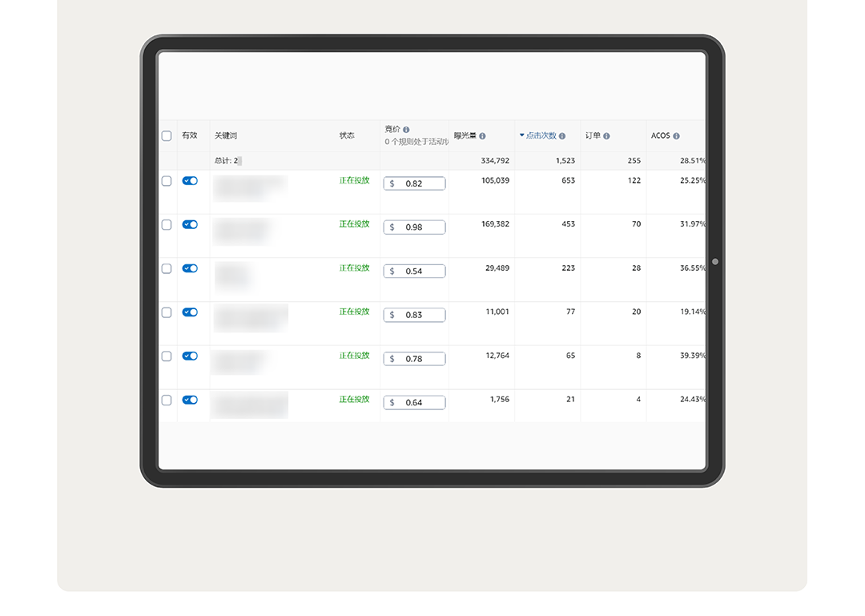Click the clicks value 77
865x616 pixels.
coord(570,312)
